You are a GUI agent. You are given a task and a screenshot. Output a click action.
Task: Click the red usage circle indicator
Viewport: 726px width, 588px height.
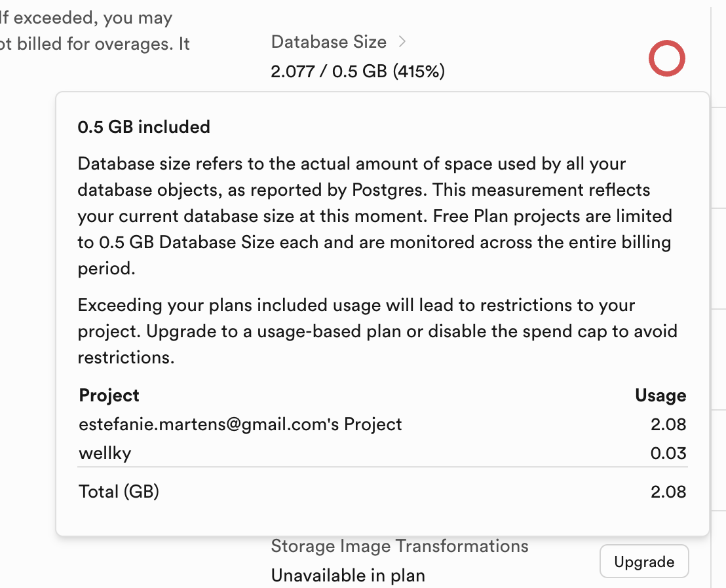[x=666, y=59]
